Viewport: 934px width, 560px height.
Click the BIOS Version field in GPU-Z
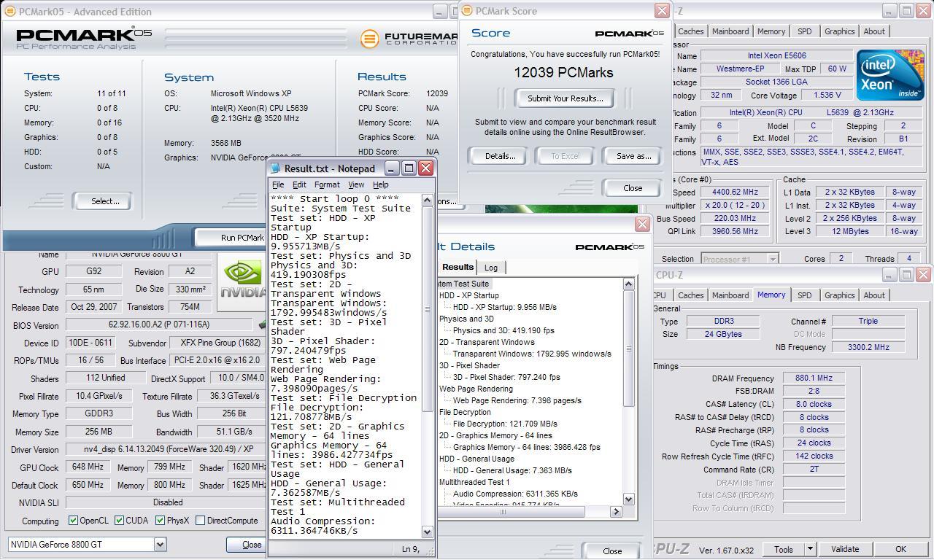click(159, 325)
